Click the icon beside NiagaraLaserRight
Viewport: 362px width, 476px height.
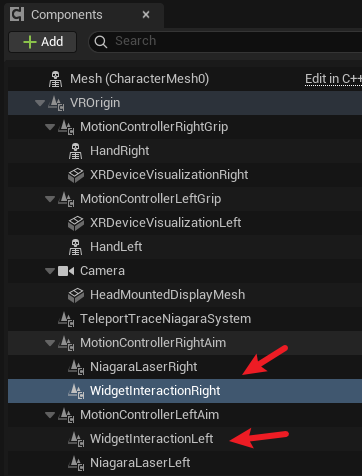tap(76, 367)
